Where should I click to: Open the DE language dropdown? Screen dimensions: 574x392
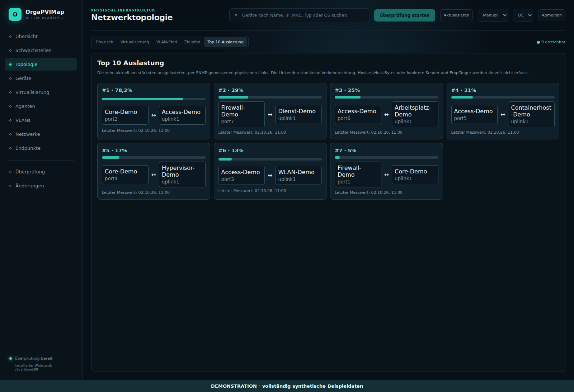coord(523,15)
